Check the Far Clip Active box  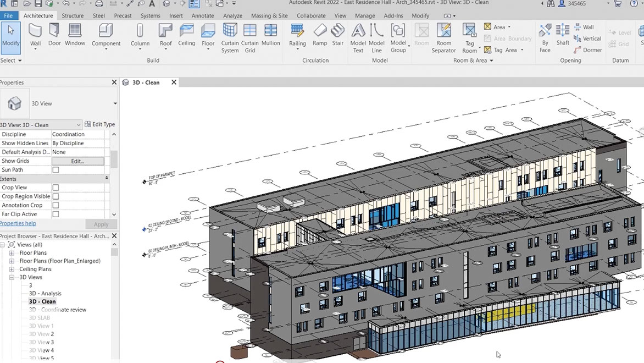[x=55, y=214]
